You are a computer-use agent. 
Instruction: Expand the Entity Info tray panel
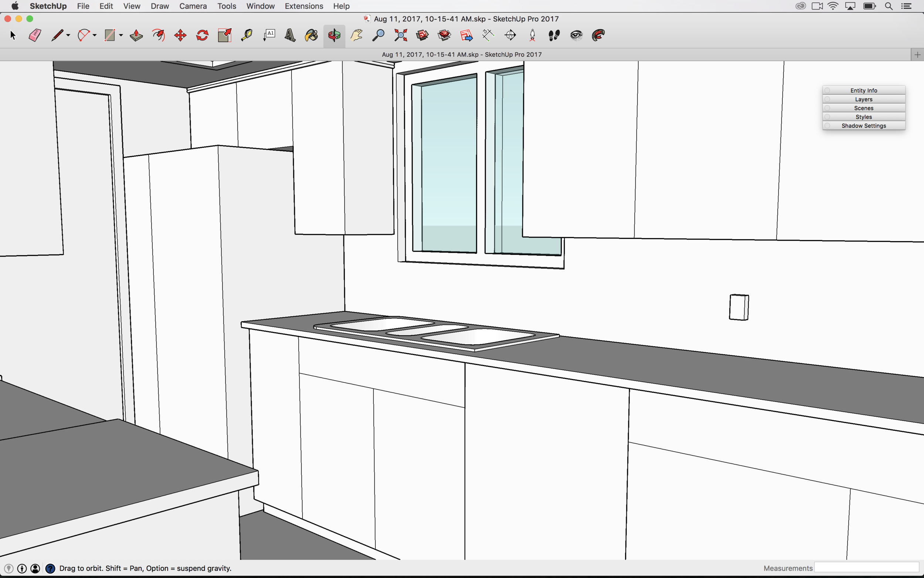click(x=863, y=90)
